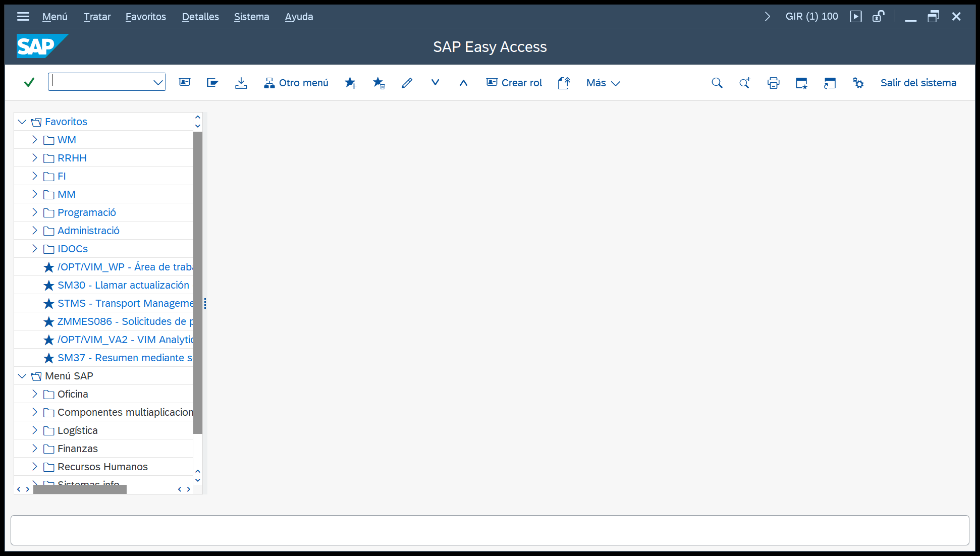This screenshot has width=980, height=556.
Task: Expand the RRHH folder
Action: 34,158
